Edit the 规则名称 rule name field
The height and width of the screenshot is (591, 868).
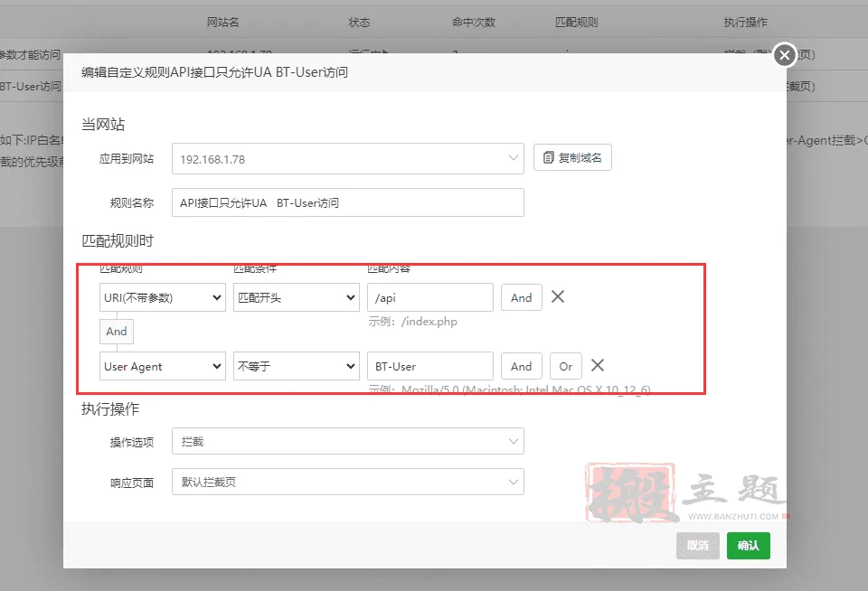pyautogui.click(x=347, y=202)
